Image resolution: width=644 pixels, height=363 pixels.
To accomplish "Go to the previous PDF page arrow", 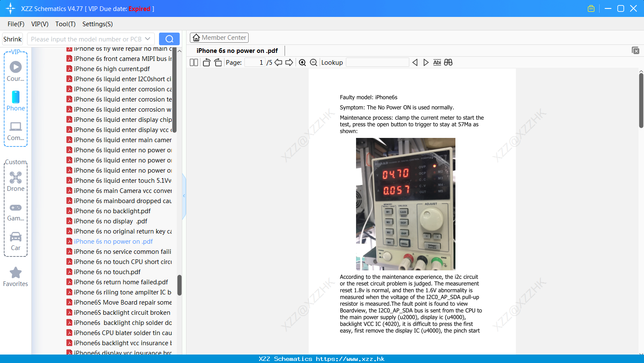I will 278,63.
